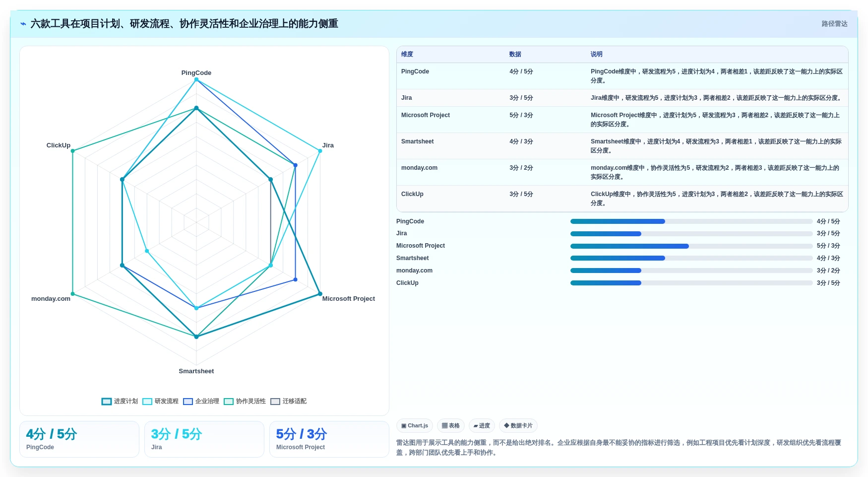This screenshot has height=477, width=868.
Task: Click the PingCode progress bar
Action: tap(691, 221)
